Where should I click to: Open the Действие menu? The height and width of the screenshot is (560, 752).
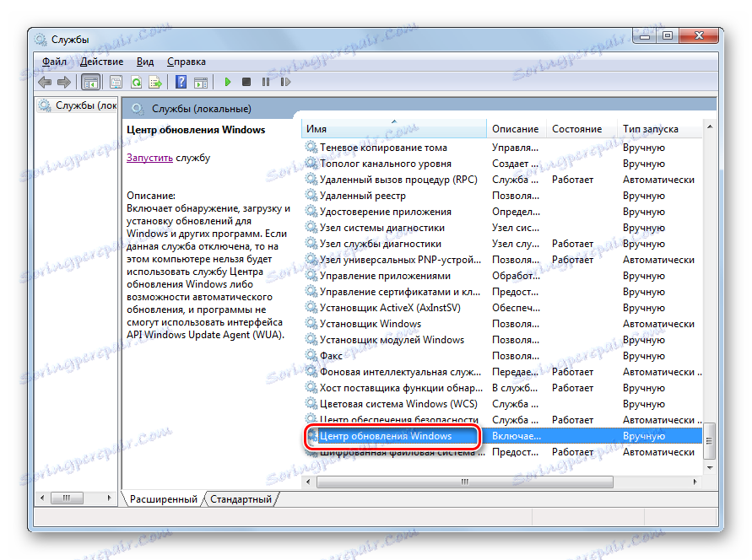(x=101, y=62)
